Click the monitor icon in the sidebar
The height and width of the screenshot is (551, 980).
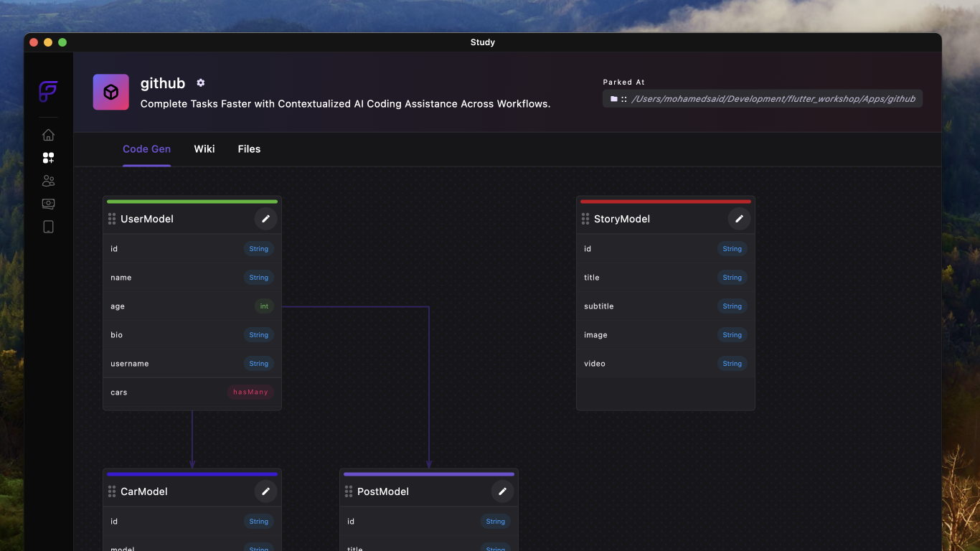pyautogui.click(x=48, y=204)
